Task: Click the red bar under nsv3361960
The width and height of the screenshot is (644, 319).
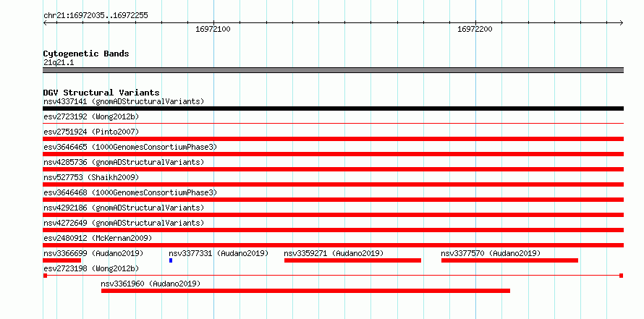Action: coord(305,291)
